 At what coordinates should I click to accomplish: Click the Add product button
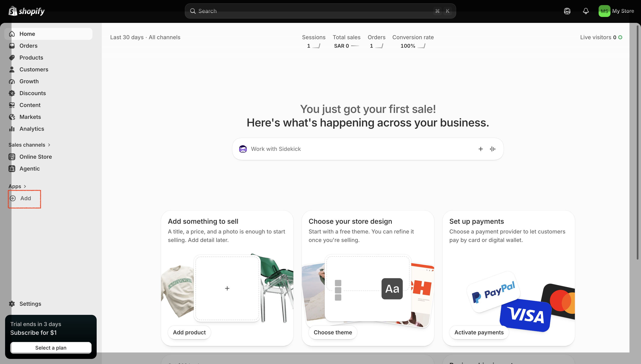point(189,332)
